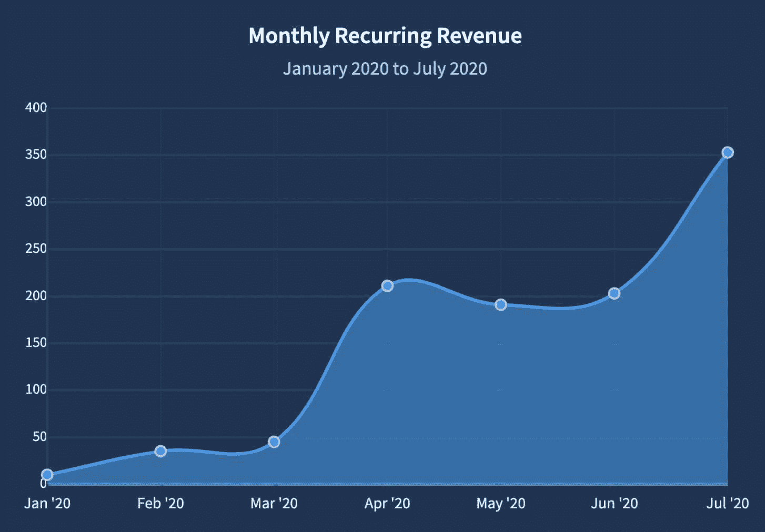This screenshot has height=532, width=765.
Task: Select the Jun '20 data point marker
Action: click(x=614, y=293)
